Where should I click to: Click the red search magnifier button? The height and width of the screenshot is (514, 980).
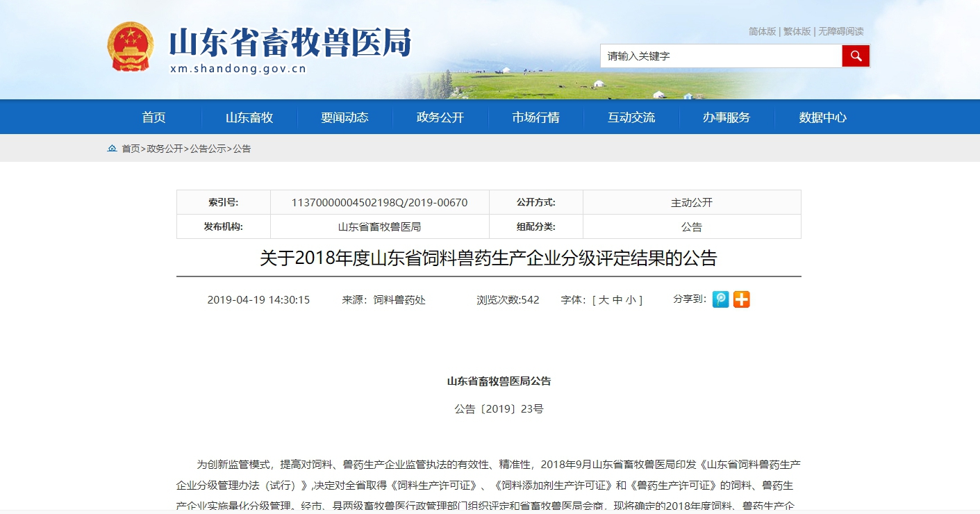(856, 56)
